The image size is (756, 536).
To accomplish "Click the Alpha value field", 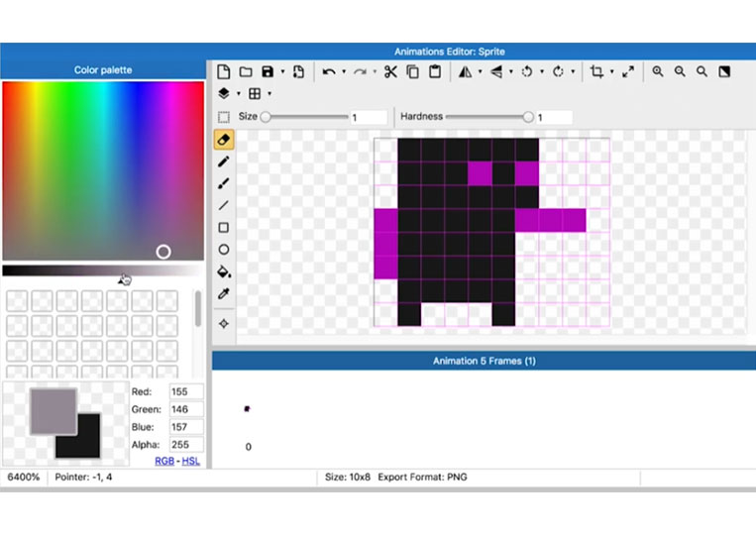I will click(x=186, y=445).
